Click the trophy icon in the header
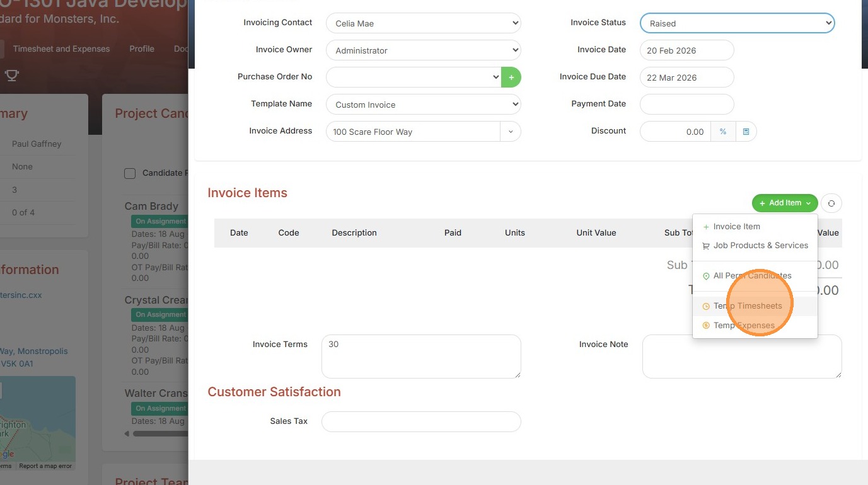 pyautogui.click(x=11, y=76)
